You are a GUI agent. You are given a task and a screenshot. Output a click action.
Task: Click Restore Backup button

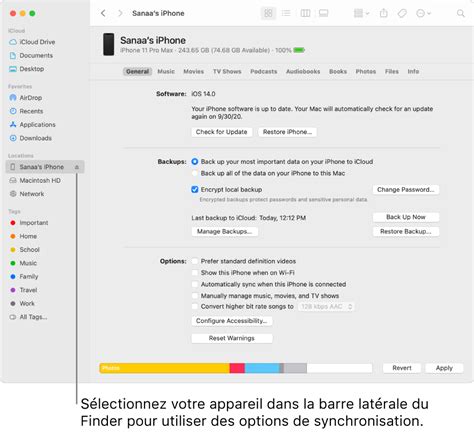pyautogui.click(x=406, y=231)
